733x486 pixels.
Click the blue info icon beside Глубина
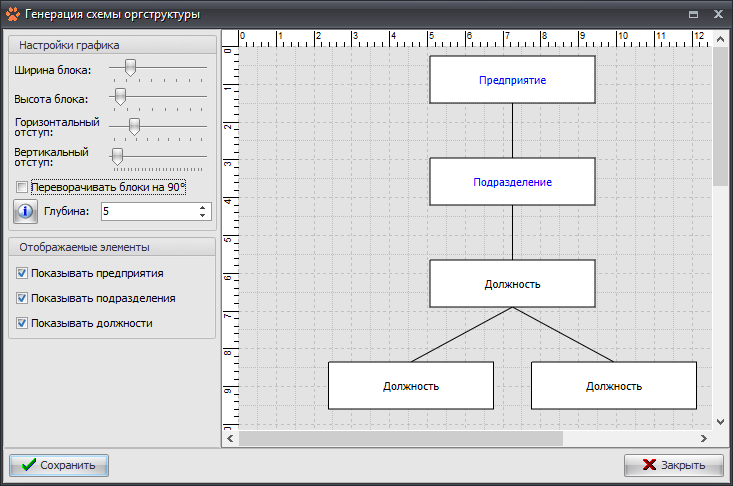coord(25,212)
